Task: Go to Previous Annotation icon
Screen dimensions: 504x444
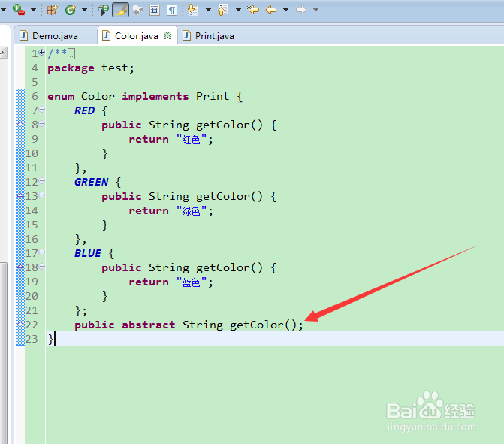Action: (223, 10)
